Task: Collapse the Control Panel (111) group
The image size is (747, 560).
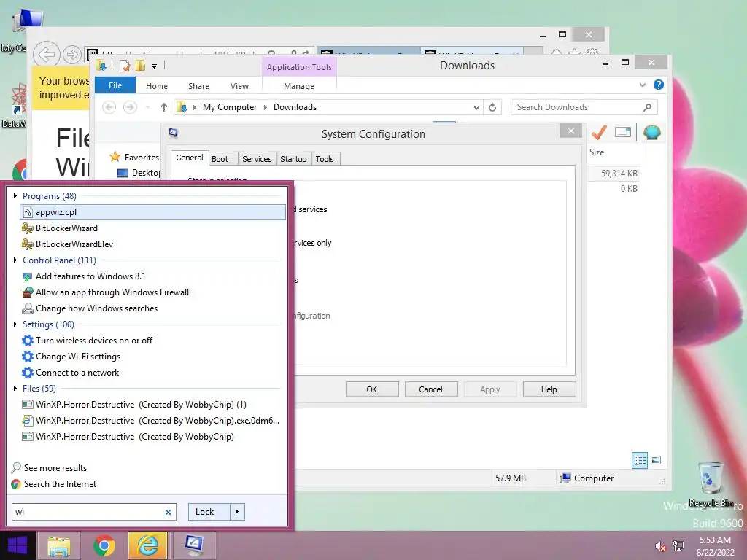Action: (x=15, y=260)
